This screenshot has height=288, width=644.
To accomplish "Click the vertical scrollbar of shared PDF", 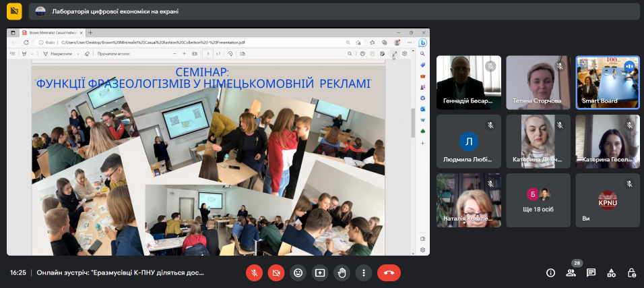I will (x=412, y=121).
